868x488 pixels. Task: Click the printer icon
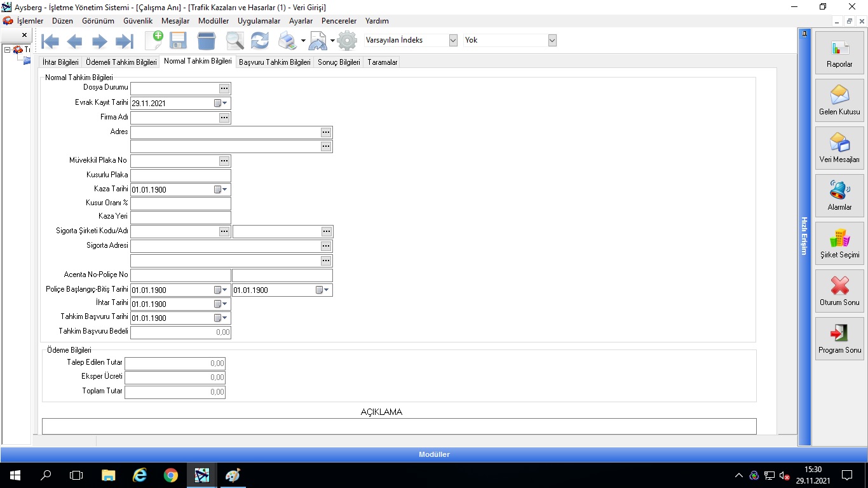click(287, 41)
